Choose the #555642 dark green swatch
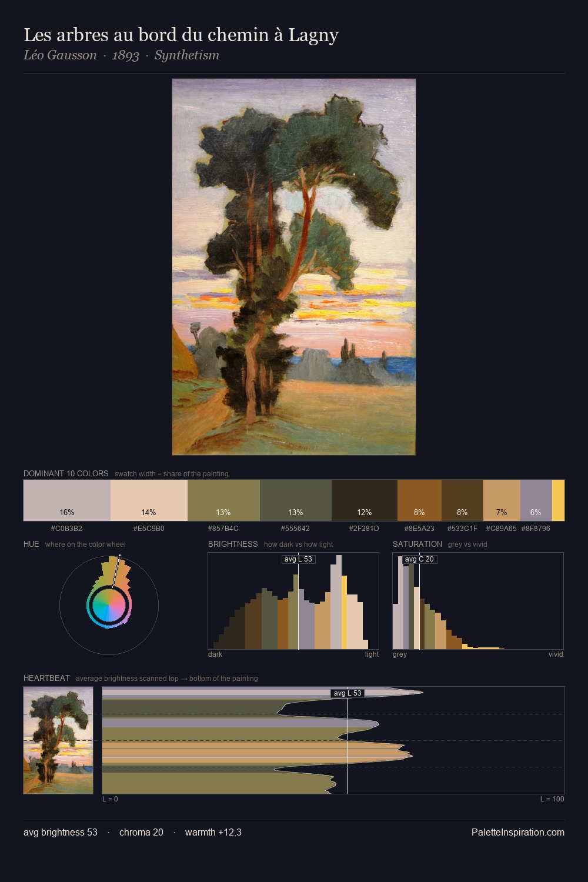Screen dimensions: 588x882 (x=296, y=500)
